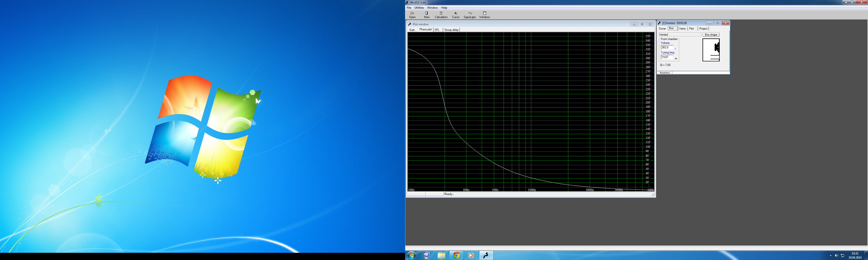Open the Signal gen. tool
Screen dimensions: 868x260
click(470, 15)
